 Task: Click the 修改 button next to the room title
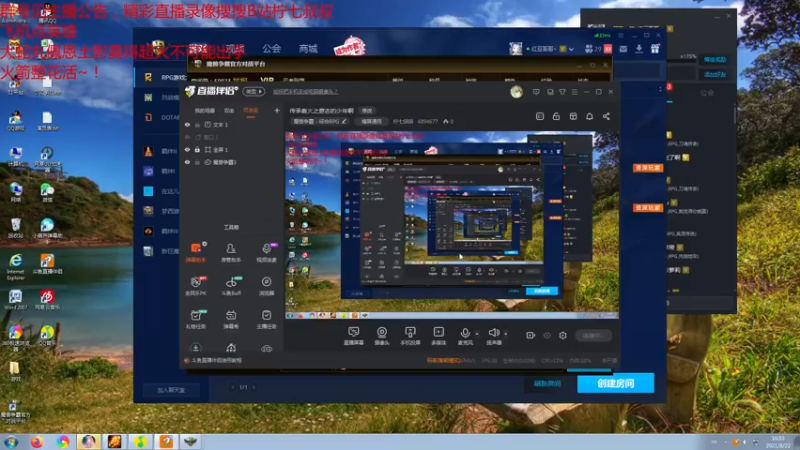pos(367,111)
